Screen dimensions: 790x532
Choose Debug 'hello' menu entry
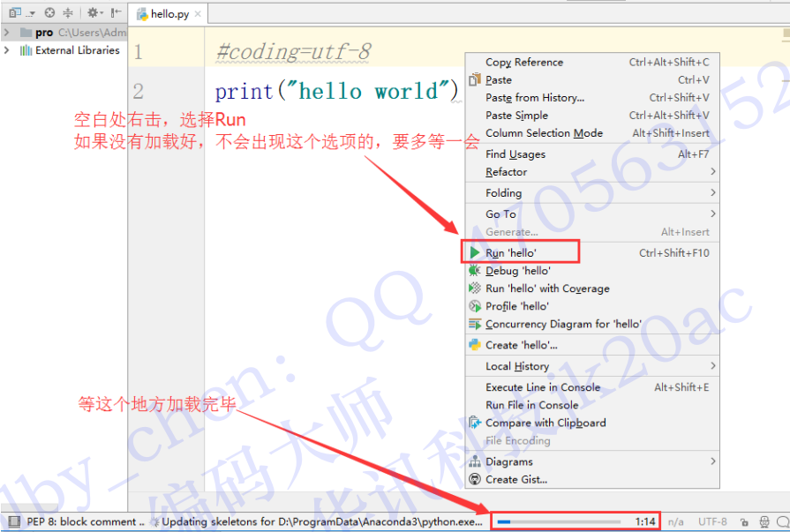point(592,271)
